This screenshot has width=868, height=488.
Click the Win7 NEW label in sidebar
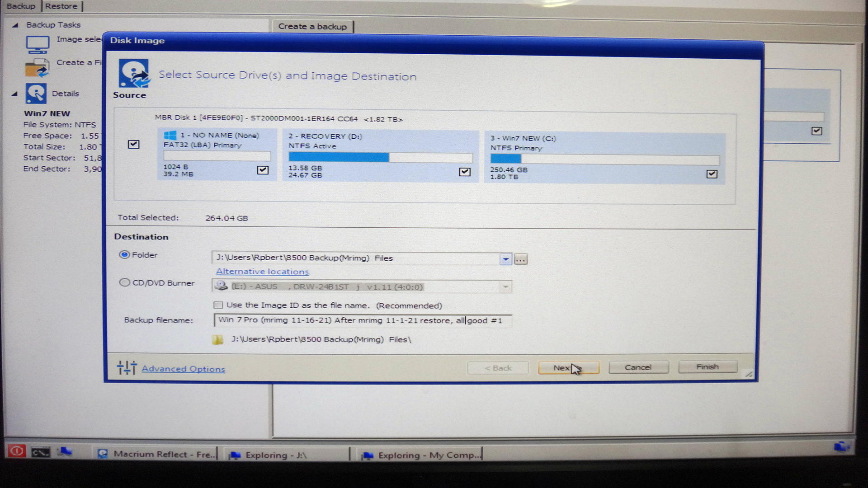[47, 114]
